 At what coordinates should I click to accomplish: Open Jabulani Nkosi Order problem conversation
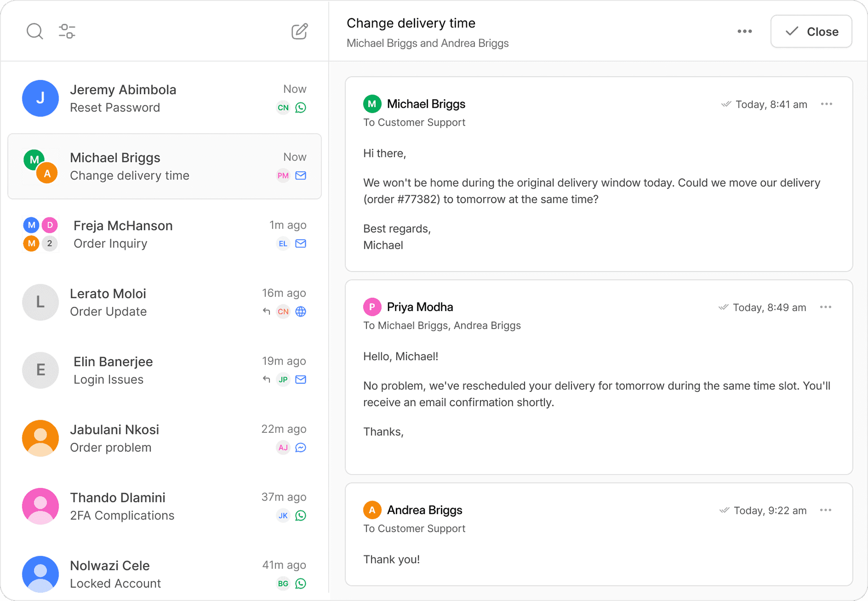coord(165,438)
